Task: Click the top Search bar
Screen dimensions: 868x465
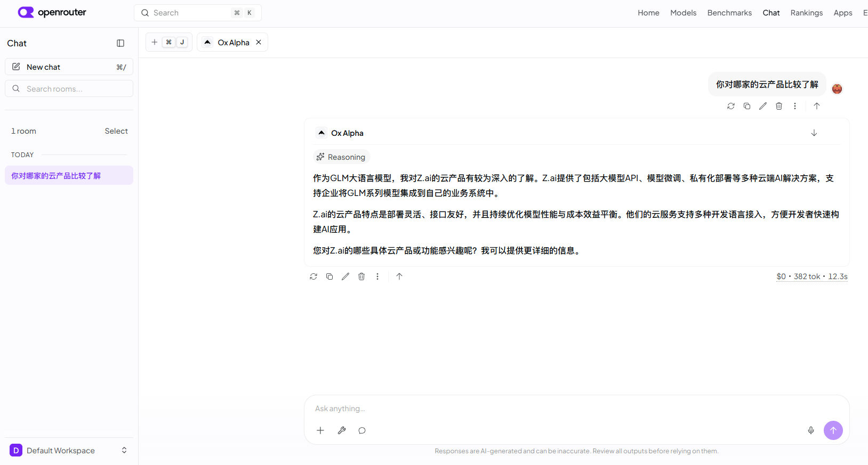Action: tap(198, 13)
